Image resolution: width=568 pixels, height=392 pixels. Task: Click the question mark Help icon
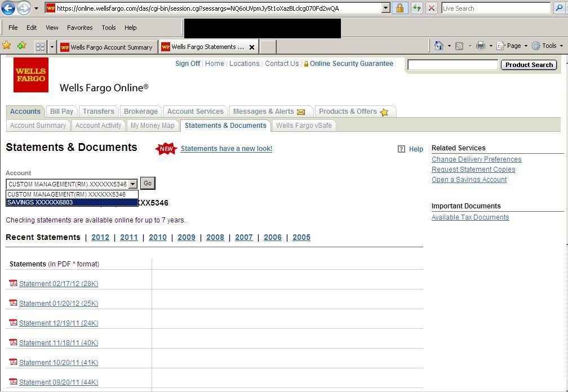[401, 149]
